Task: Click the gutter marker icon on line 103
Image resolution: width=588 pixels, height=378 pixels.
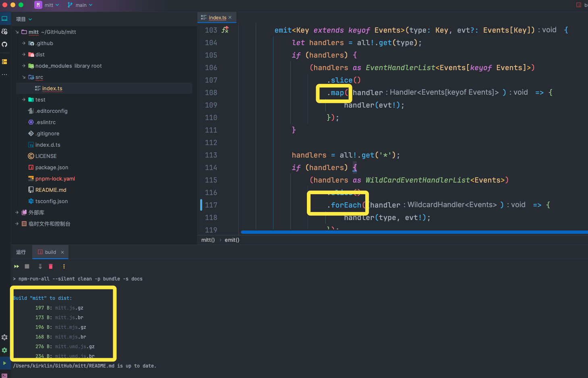Action: pos(225,30)
